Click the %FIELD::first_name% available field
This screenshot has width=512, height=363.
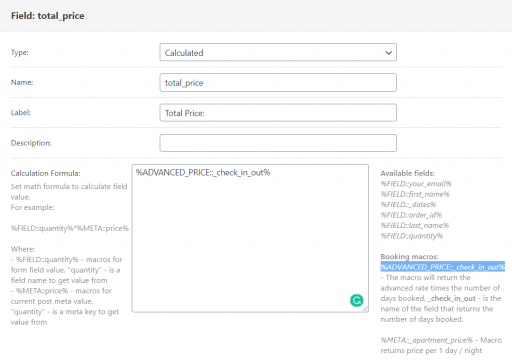pos(415,194)
